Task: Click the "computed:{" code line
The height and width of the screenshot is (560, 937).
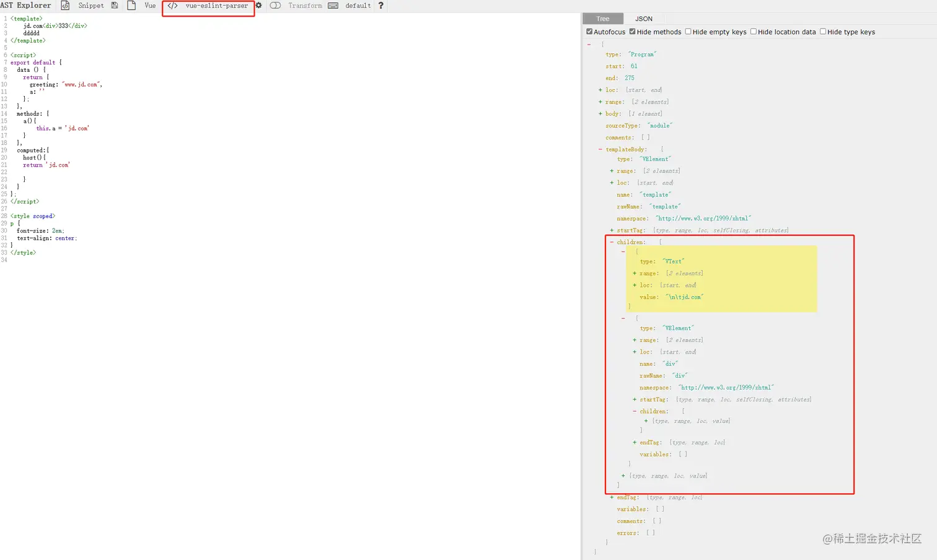Action: tap(33, 151)
